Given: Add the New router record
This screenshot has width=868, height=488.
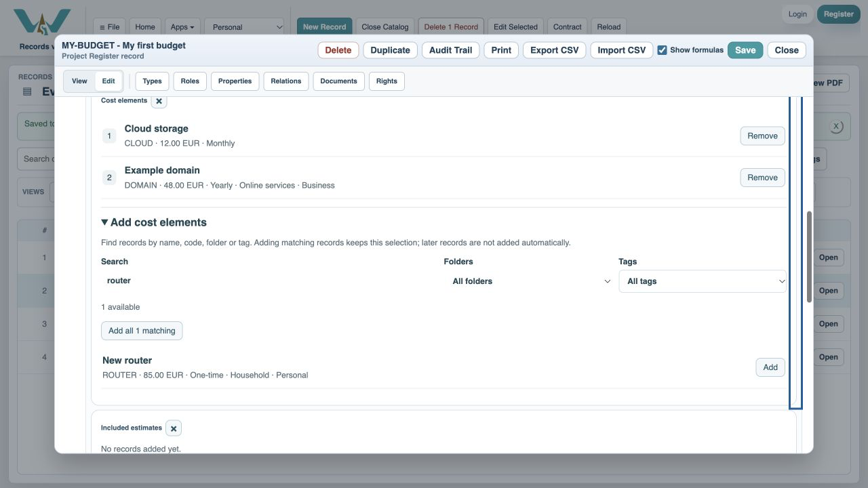Looking at the screenshot, I should tap(770, 367).
